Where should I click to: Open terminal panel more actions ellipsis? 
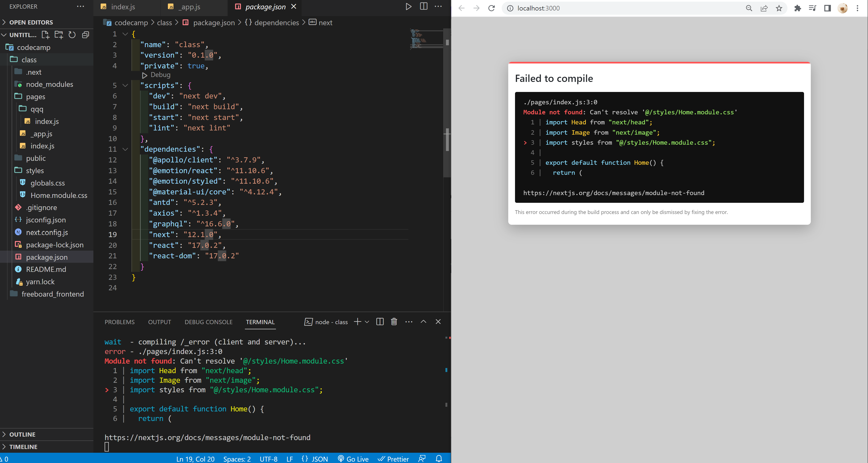point(409,322)
